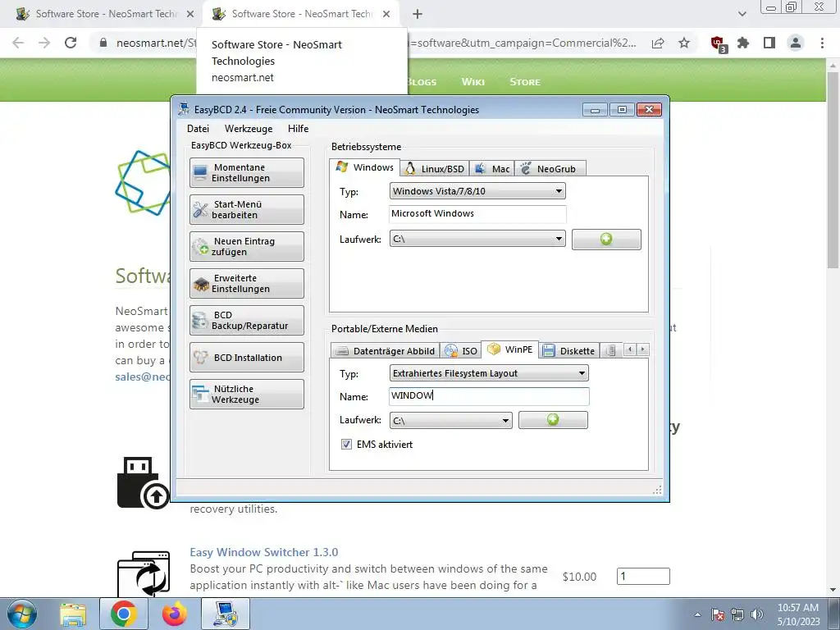The image size is (840, 630).
Task: Switch to the NeoGrub tab
Action: point(550,169)
